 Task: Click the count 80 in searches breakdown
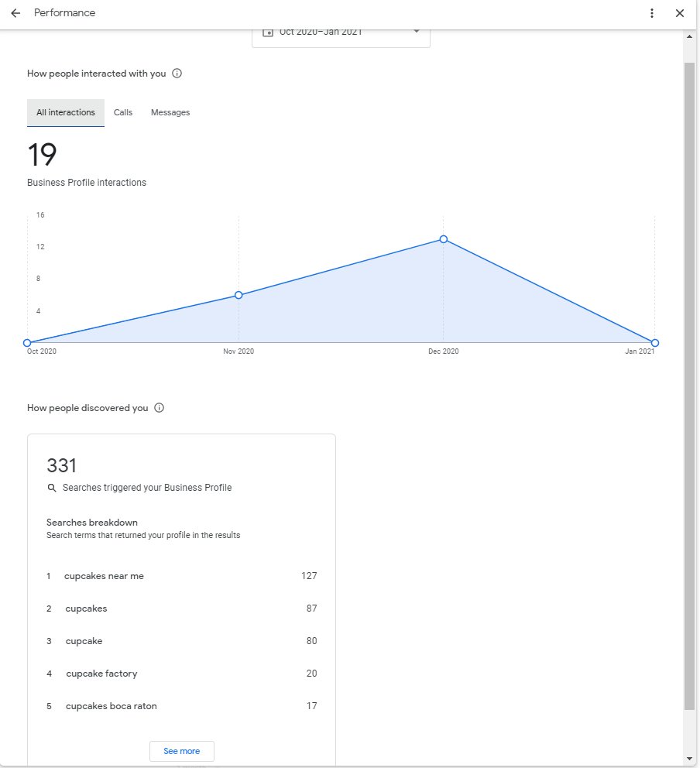pos(311,641)
